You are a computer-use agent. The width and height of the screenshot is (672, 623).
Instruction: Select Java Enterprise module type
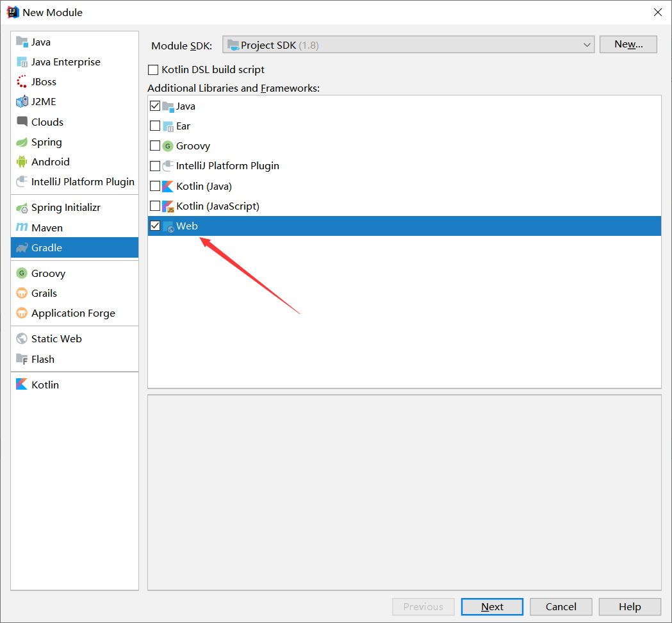pyautogui.click(x=74, y=62)
